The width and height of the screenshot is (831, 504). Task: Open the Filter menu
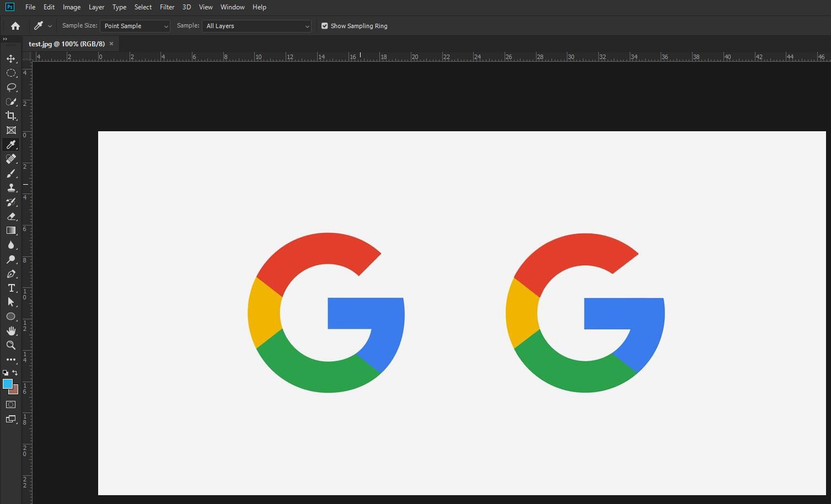pyautogui.click(x=167, y=7)
